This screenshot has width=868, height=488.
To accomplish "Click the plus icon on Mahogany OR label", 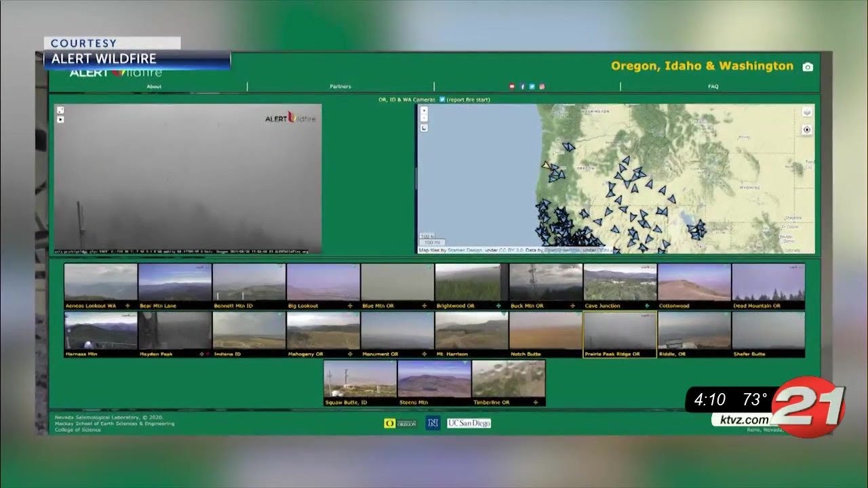I will (x=350, y=354).
